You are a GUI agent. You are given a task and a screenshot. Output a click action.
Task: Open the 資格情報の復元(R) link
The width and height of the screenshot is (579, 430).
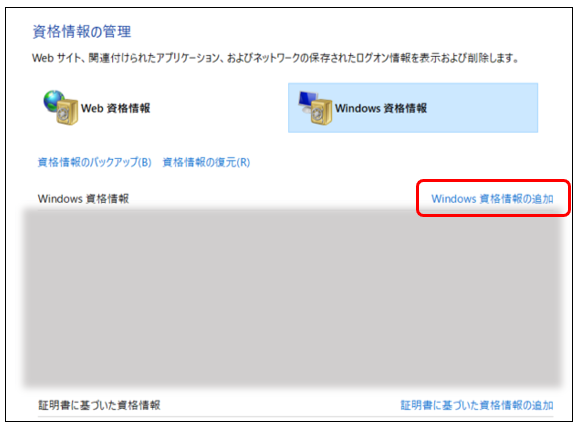206,162
